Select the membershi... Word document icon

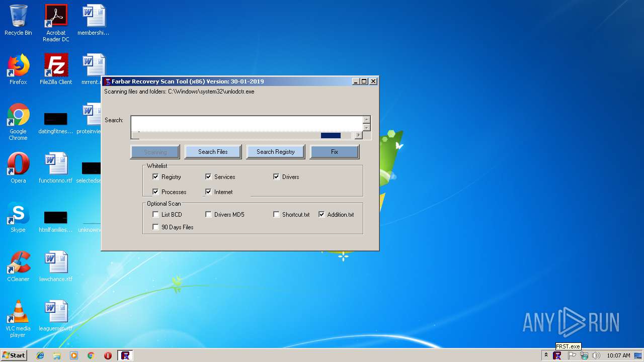pyautogui.click(x=94, y=20)
